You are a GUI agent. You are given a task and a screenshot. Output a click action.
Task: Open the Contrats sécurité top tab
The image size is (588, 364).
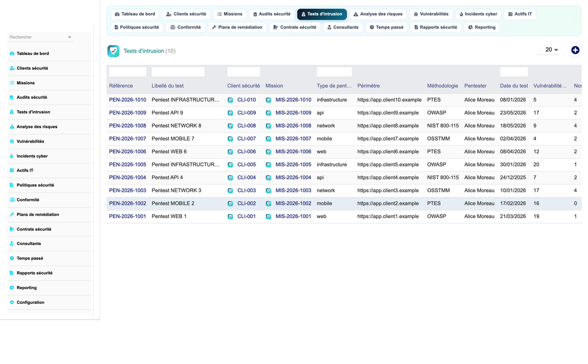click(295, 27)
